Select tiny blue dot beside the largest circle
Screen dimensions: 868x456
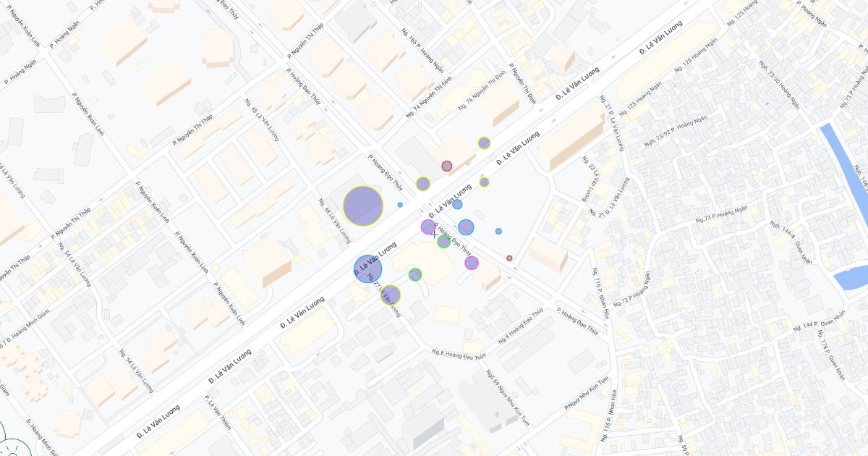(400, 205)
